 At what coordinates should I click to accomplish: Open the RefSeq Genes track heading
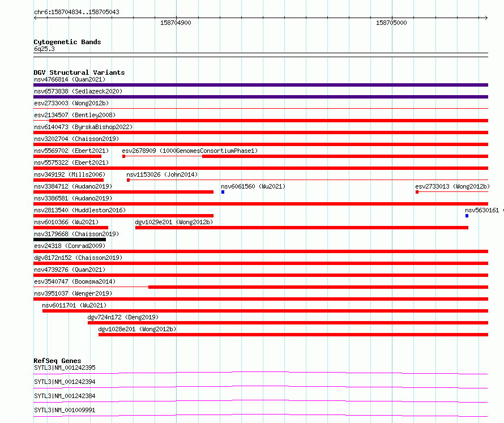tap(57, 361)
